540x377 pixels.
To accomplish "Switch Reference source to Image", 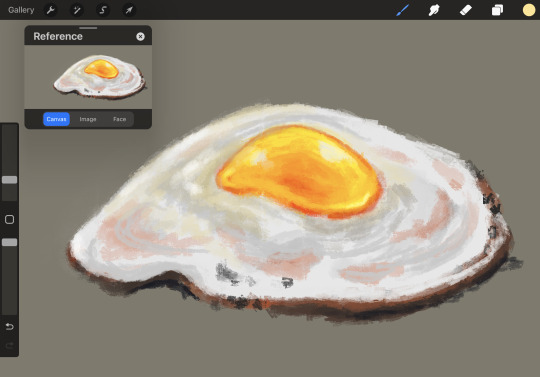I will click(x=88, y=119).
